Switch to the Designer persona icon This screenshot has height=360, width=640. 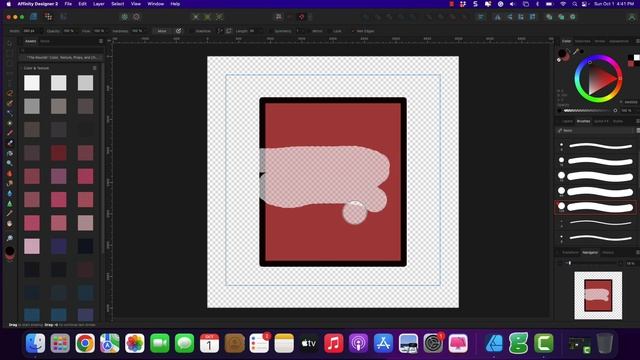(x=34, y=17)
